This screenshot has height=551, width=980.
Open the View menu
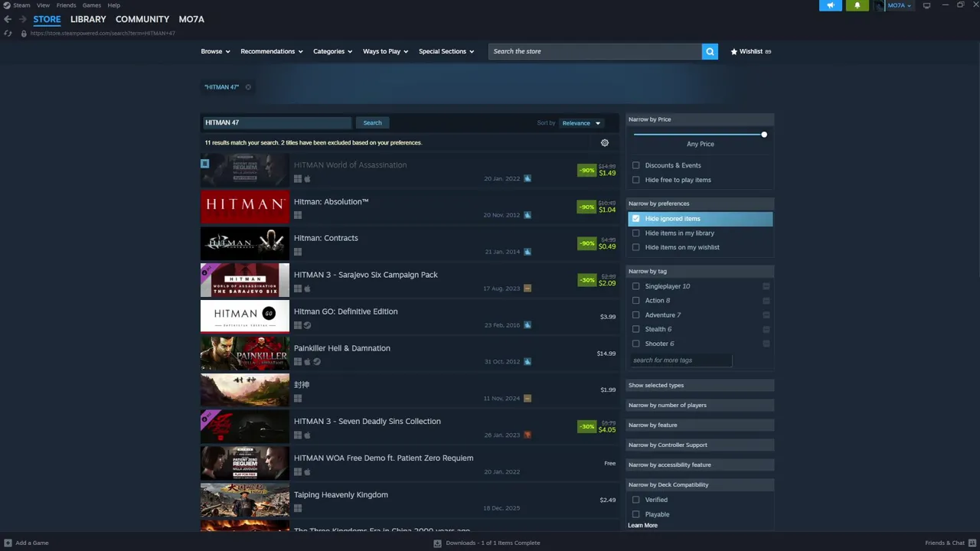pyautogui.click(x=43, y=5)
